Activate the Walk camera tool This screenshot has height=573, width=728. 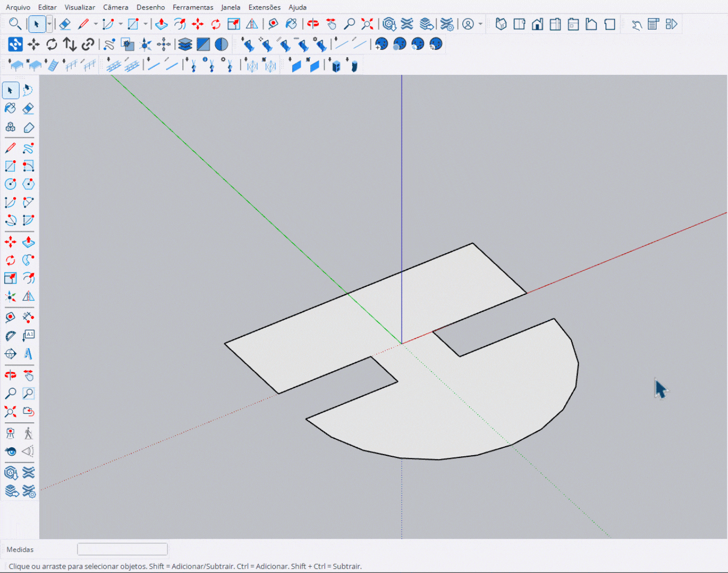(x=28, y=433)
